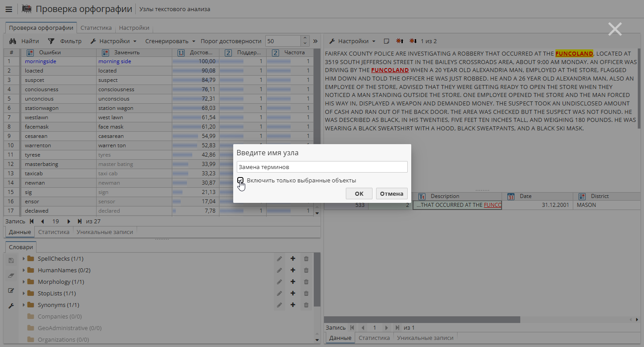The image size is (644, 347).
Task: Expand the StopLists folder
Action: click(24, 293)
